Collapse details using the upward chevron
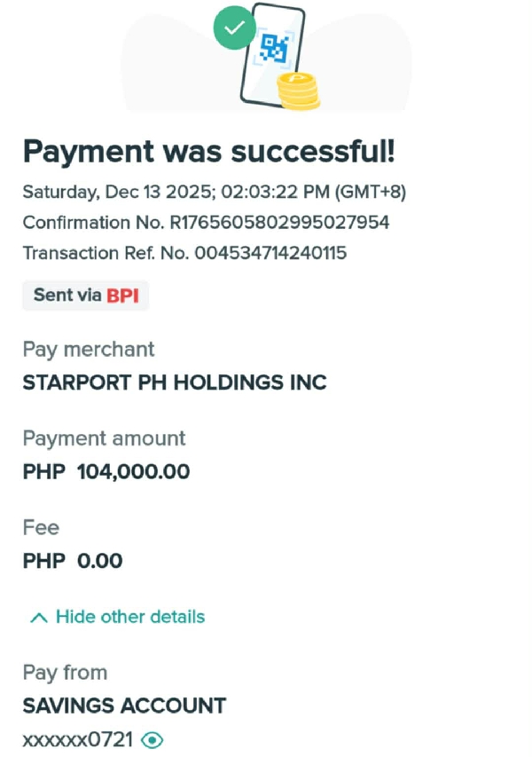The image size is (532, 757). pyautogui.click(x=38, y=618)
